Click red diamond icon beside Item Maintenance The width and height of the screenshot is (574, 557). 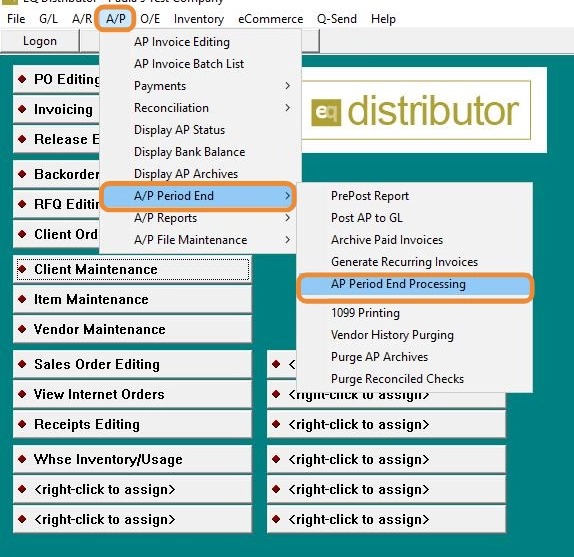coord(22,299)
